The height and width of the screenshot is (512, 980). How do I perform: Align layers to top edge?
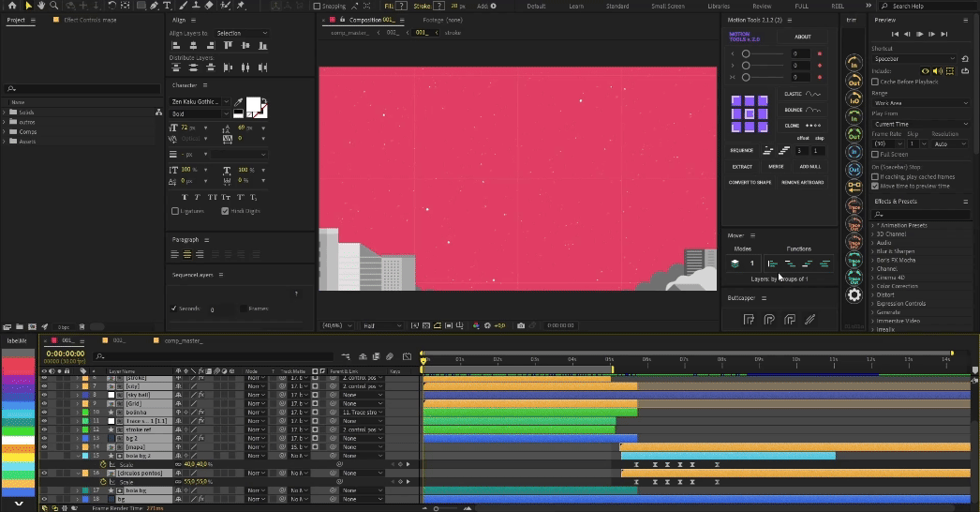point(228,46)
